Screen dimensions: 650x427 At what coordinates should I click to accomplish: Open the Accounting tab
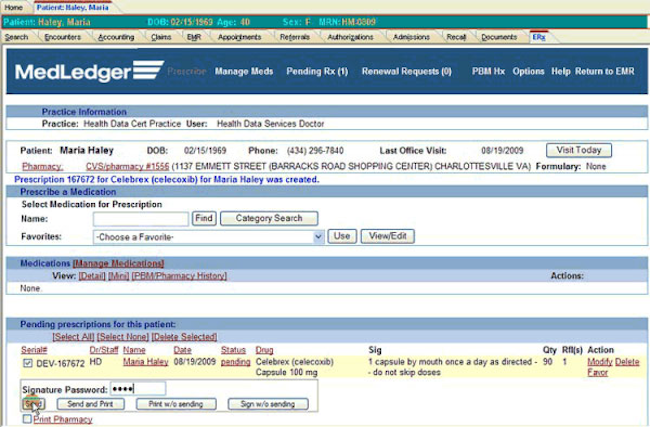(115, 37)
